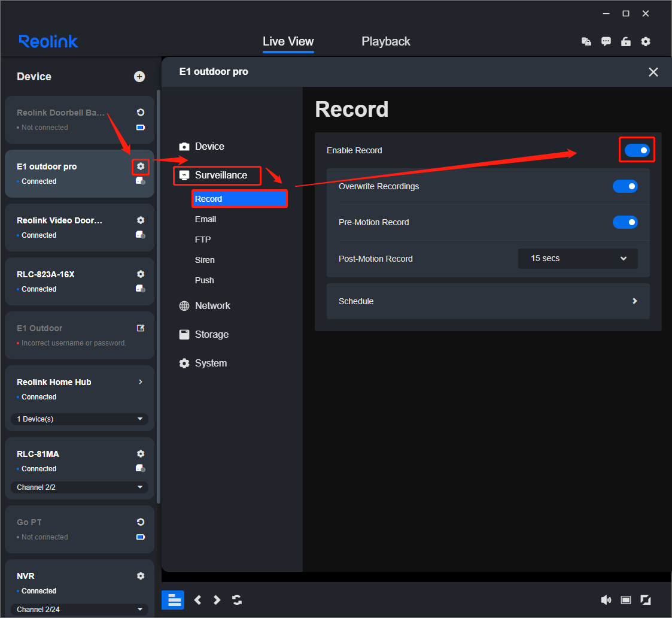Open the Post-Motion Record duration dropdown
This screenshot has width=672, height=618.
click(x=577, y=258)
